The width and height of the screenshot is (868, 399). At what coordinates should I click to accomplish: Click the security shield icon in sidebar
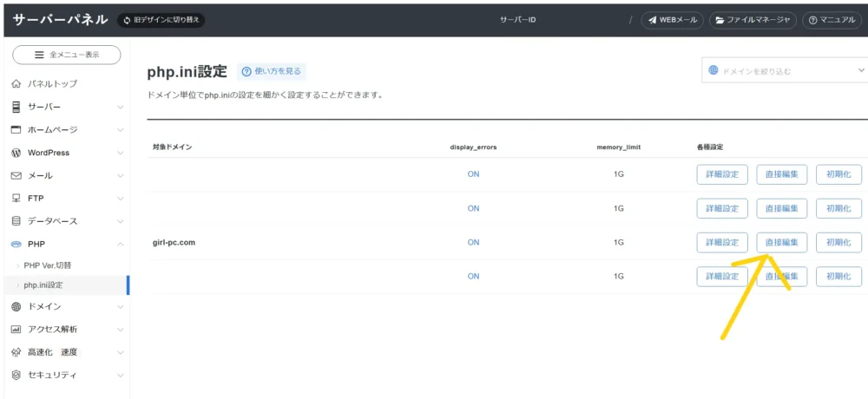(16, 375)
